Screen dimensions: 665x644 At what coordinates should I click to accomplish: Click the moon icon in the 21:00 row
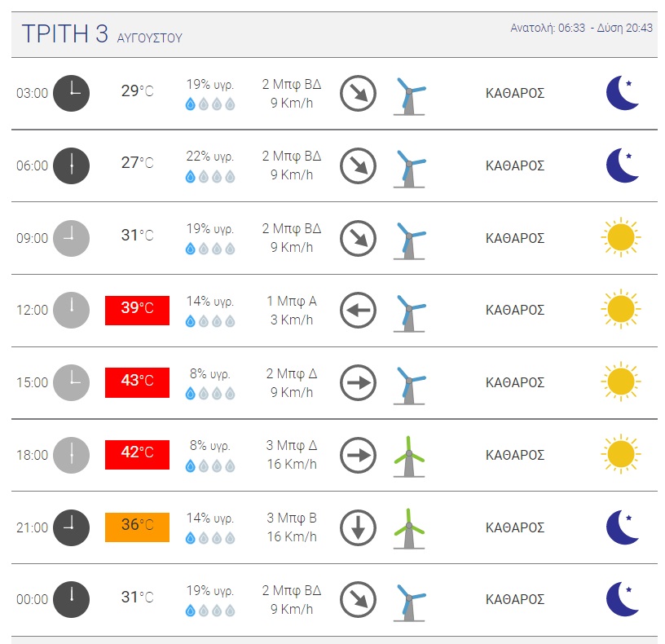point(622,527)
